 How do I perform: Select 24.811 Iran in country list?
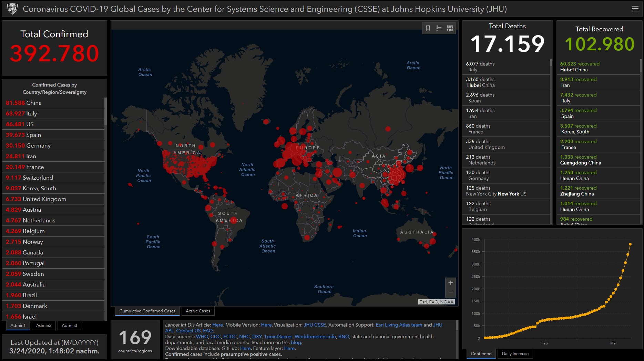tap(53, 156)
